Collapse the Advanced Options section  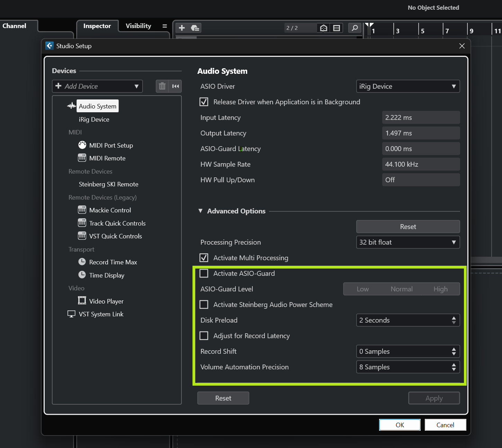click(x=200, y=211)
